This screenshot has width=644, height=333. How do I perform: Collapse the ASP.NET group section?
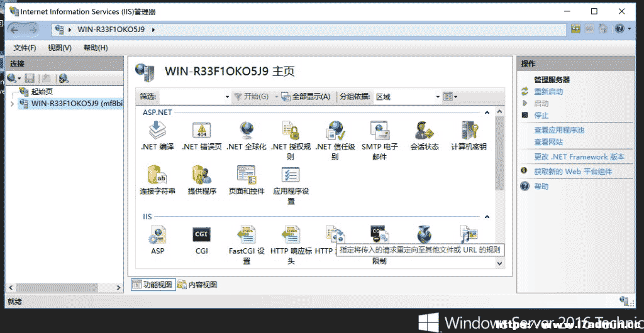coord(487,112)
